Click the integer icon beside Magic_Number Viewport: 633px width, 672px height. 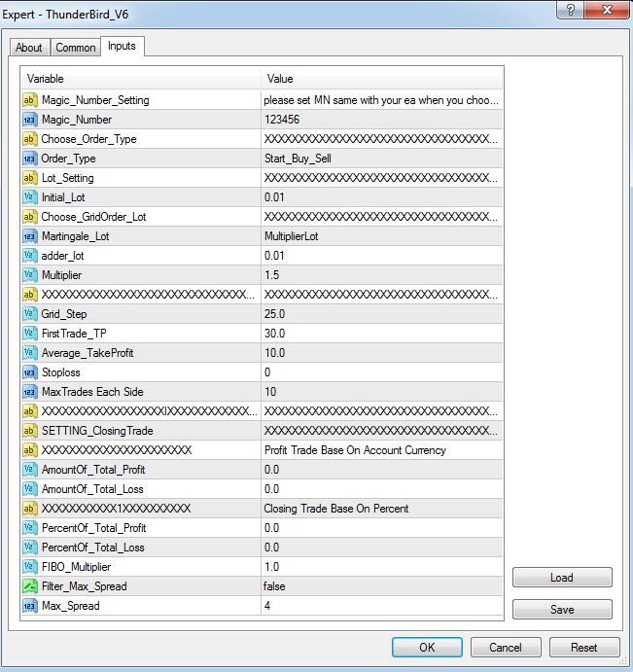(x=29, y=120)
